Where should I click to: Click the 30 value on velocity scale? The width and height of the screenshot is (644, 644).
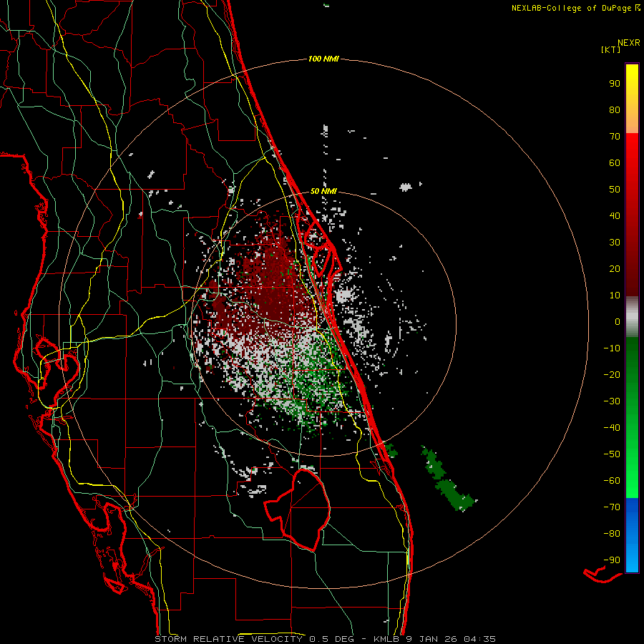pos(615,243)
